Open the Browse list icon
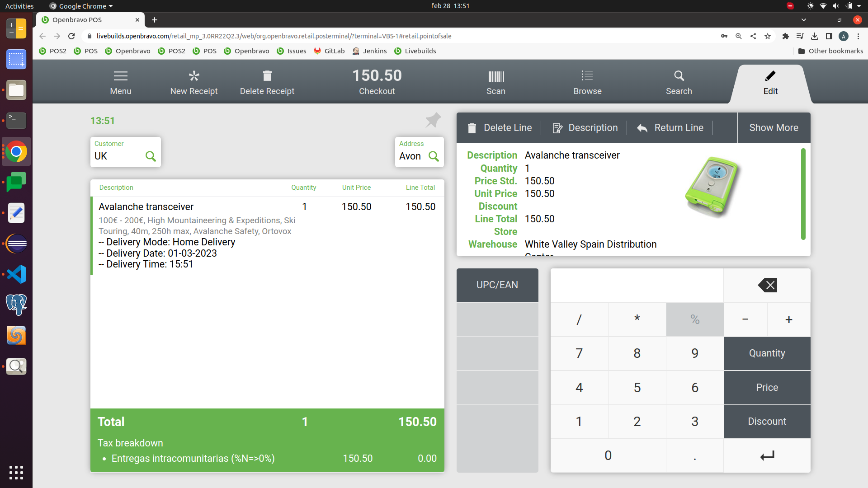This screenshot has width=868, height=488. [587, 76]
